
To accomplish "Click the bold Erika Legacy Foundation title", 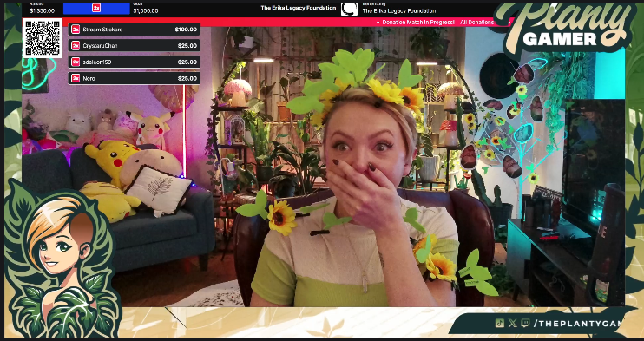I will coord(299,8).
